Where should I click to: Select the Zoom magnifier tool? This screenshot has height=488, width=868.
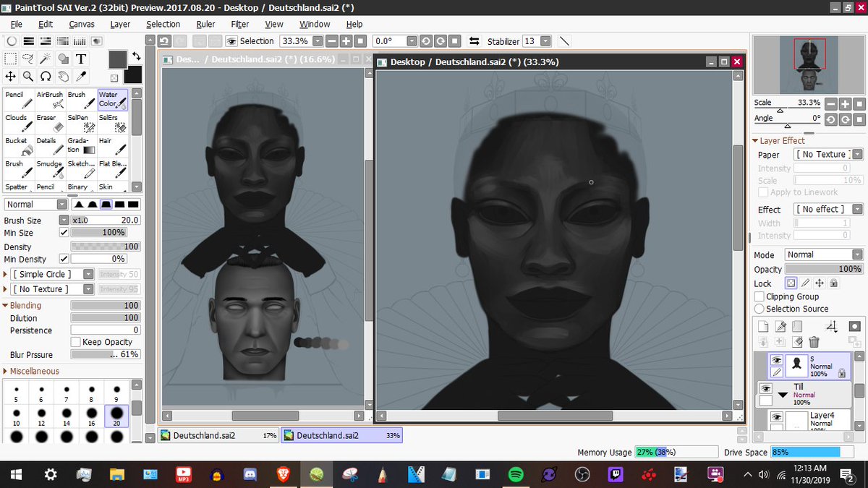pyautogui.click(x=28, y=76)
